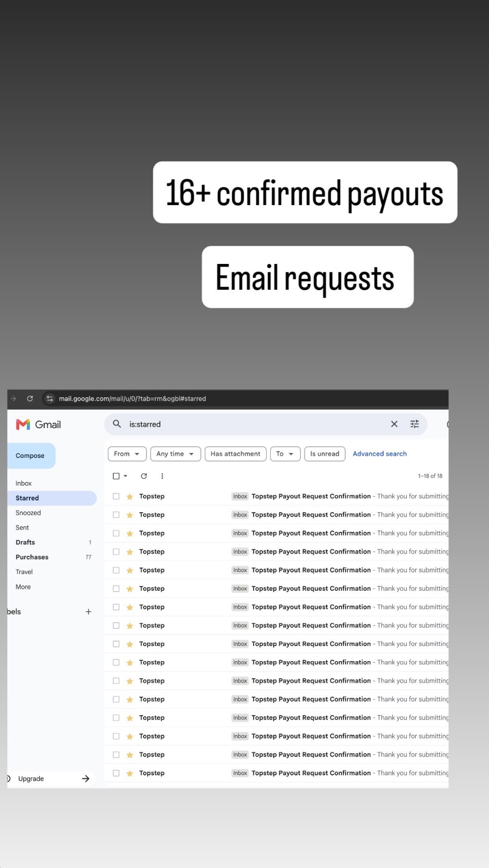Click the Gmail logo
Image resolution: width=489 pixels, height=868 pixels.
click(x=38, y=424)
